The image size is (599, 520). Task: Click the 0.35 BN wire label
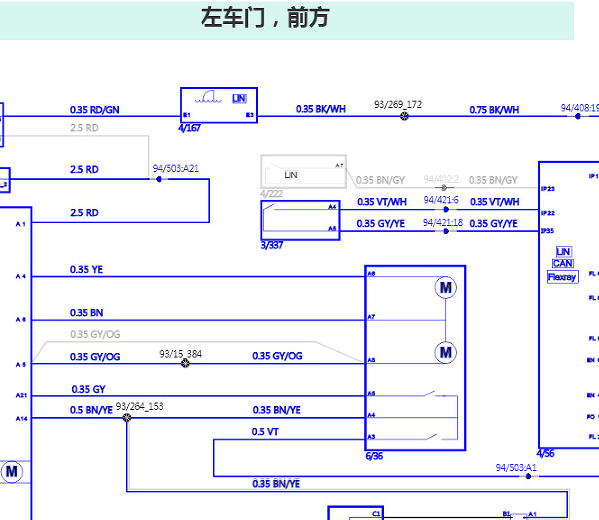click(86, 313)
